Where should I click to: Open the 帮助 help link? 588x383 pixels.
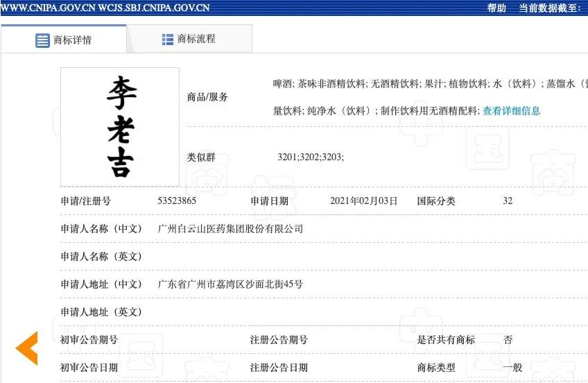pyautogui.click(x=496, y=8)
